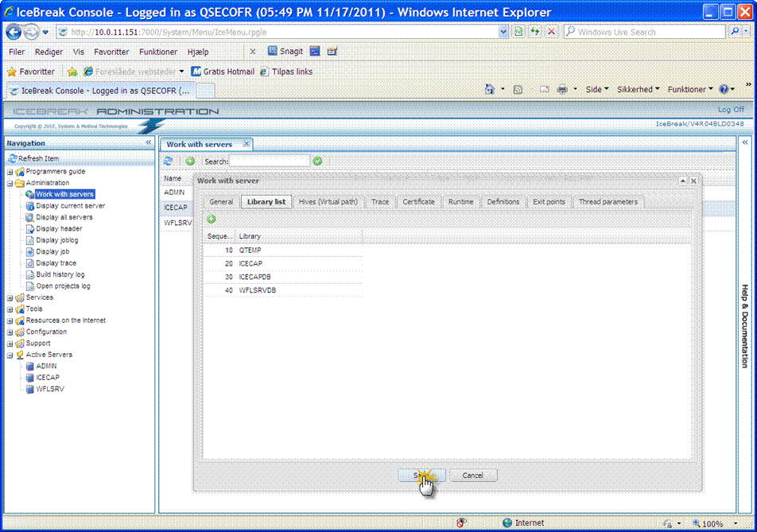Switch to the Hives (Virtual path) tab
757x532 pixels.
click(328, 202)
